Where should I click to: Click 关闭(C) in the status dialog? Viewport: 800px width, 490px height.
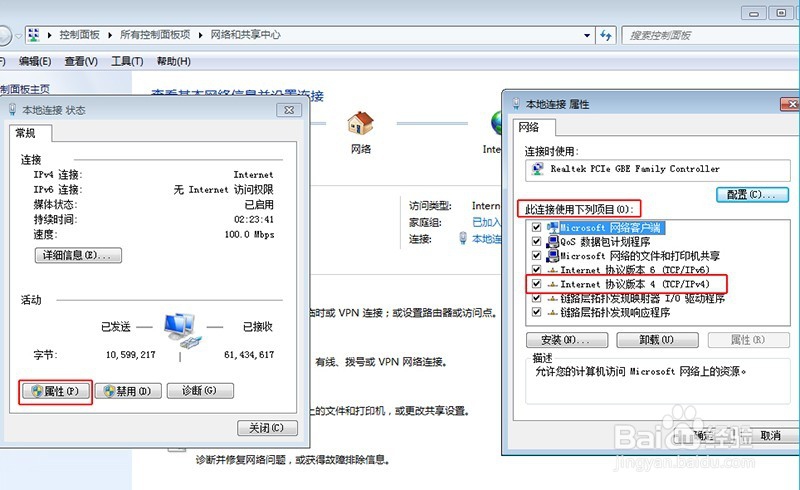(x=267, y=428)
